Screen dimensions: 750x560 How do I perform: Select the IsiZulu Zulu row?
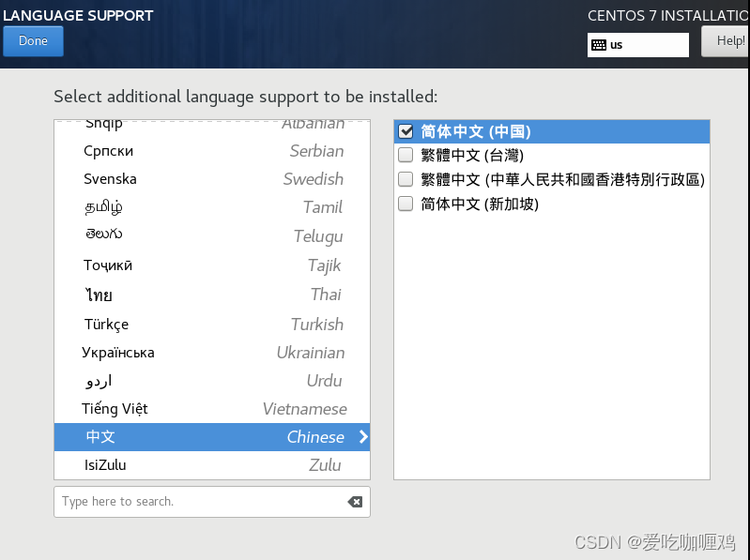tap(212, 465)
